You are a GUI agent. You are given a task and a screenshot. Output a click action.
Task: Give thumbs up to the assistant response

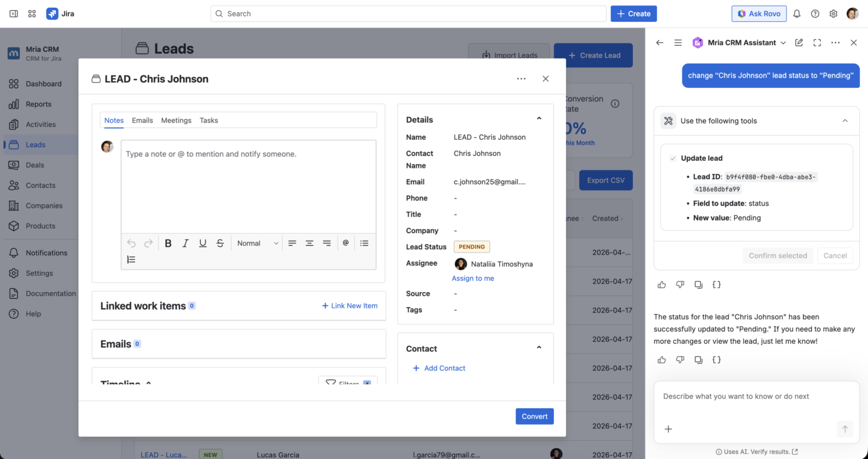coord(661,360)
